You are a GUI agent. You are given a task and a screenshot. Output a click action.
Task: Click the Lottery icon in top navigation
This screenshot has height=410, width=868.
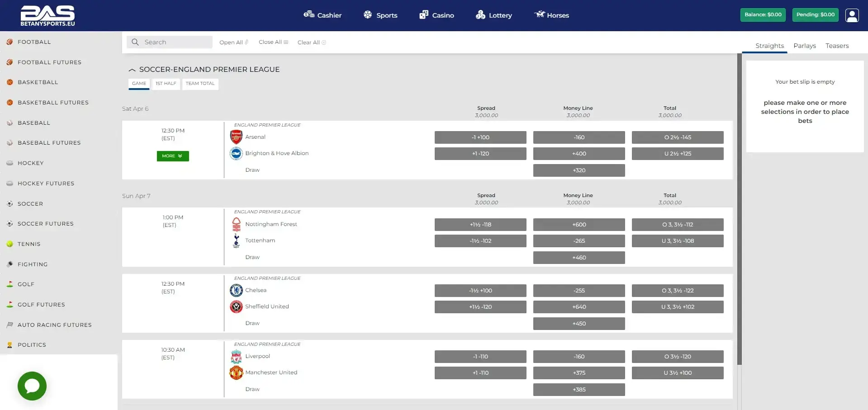[480, 14]
